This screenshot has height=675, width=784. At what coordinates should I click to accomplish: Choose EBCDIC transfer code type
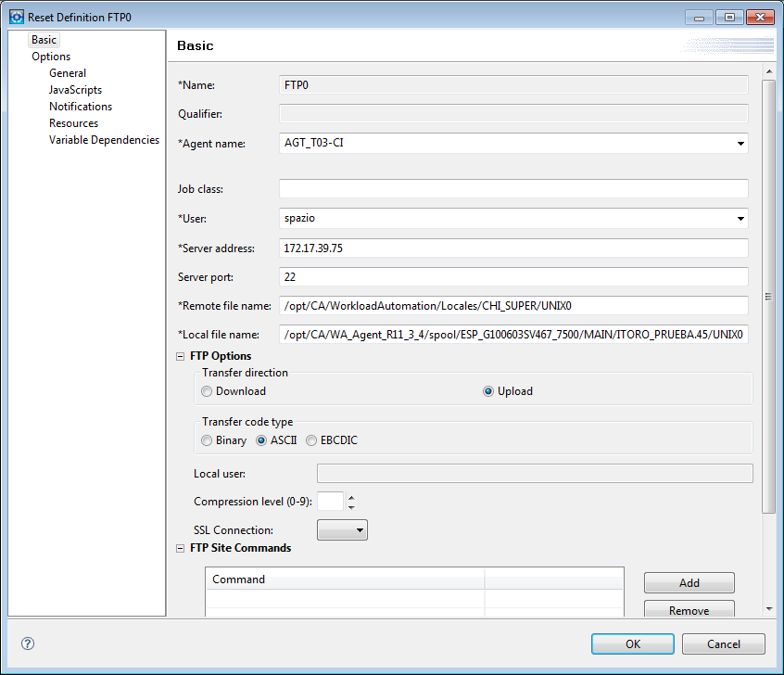pyautogui.click(x=311, y=439)
